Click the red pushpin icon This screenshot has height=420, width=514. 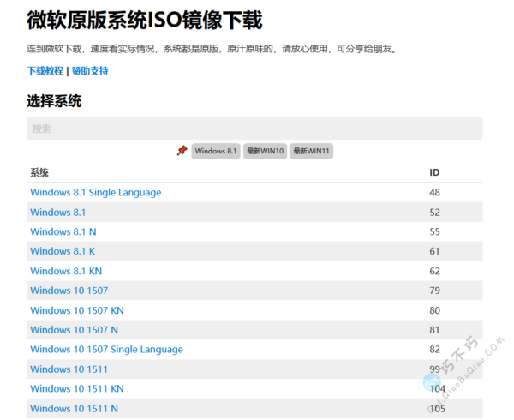click(x=182, y=151)
